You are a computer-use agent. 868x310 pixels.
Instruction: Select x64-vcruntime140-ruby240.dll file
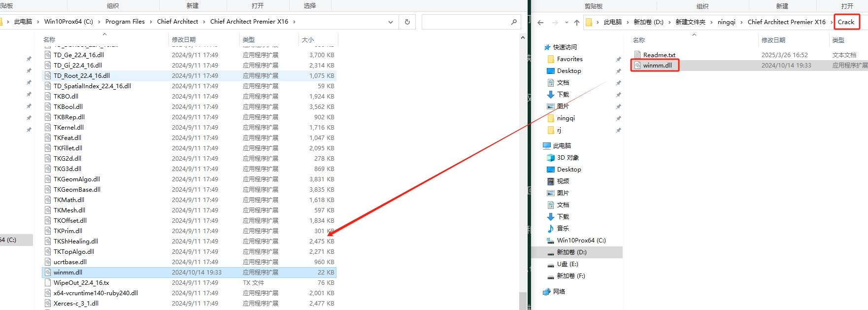pyautogui.click(x=96, y=293)
